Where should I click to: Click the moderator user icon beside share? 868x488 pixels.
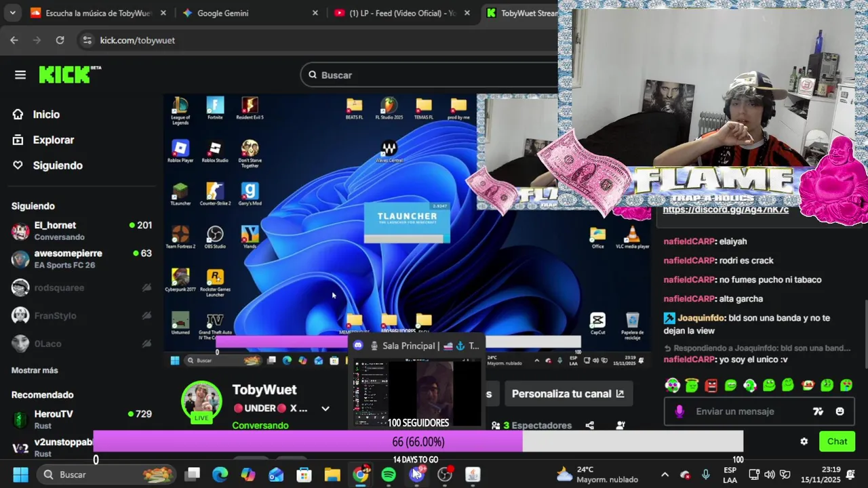click(x=620, y=426)
